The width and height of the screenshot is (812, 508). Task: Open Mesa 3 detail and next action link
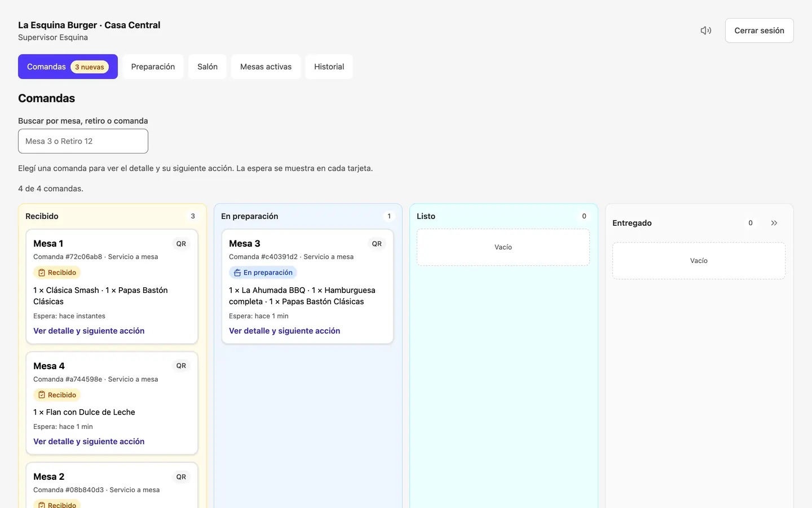pos(284,331)
